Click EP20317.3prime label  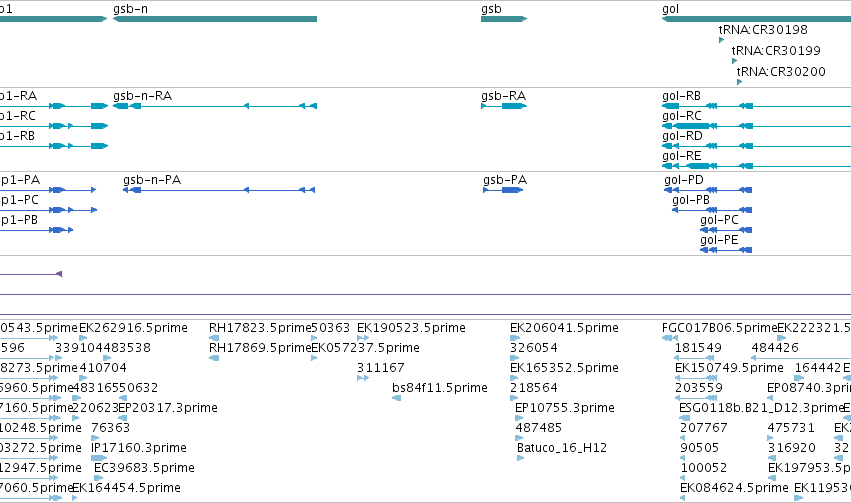click(x=168, y=408)
